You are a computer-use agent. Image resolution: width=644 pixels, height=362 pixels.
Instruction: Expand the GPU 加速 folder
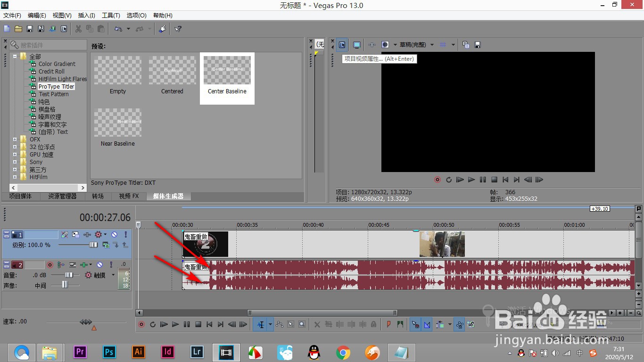pos(15,154)
